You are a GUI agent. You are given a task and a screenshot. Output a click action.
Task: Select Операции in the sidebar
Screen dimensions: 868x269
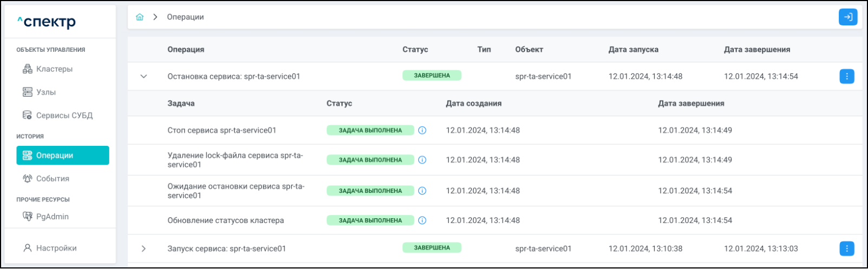[62, 156]
